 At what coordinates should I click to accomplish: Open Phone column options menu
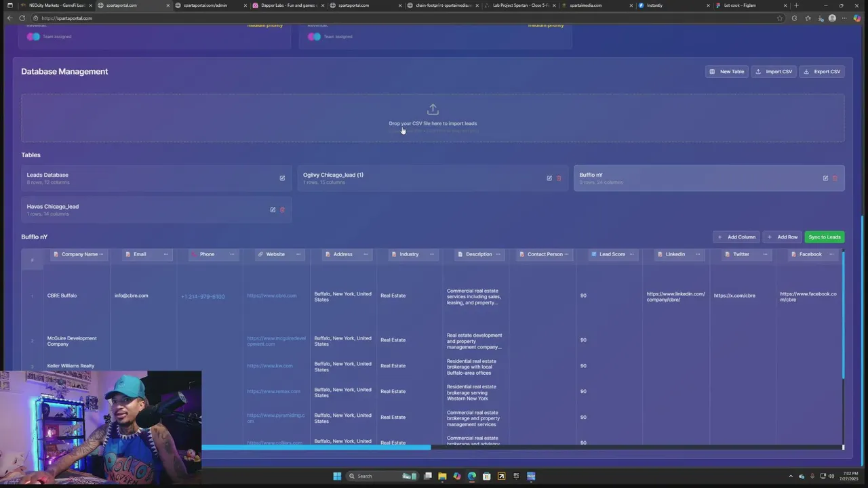coord(232,254)
